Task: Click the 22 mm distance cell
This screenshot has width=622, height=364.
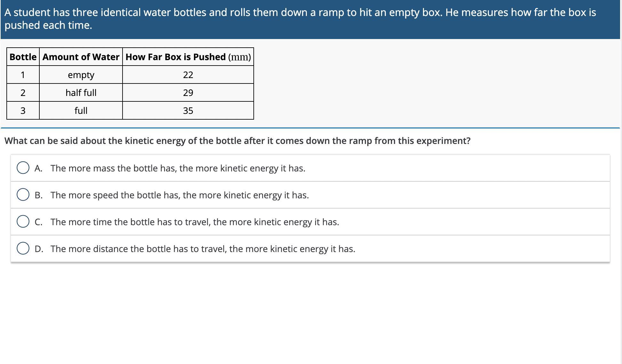Action: click(188, 75)
